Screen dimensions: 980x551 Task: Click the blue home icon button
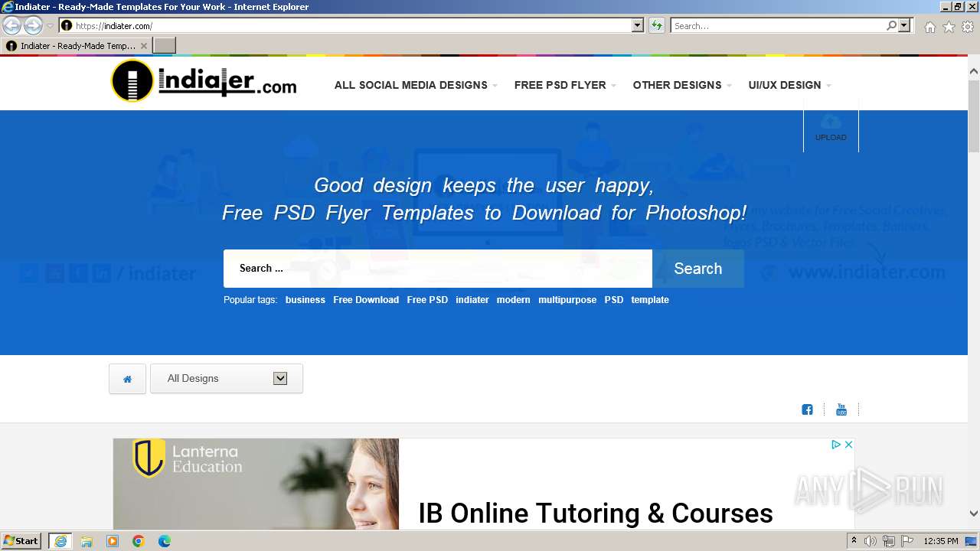pyautogui.click(x=127, y=379)
